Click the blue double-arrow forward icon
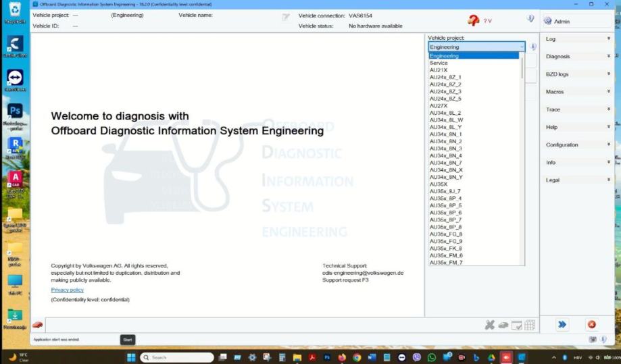Screen dimensions: 621x364 562,324
